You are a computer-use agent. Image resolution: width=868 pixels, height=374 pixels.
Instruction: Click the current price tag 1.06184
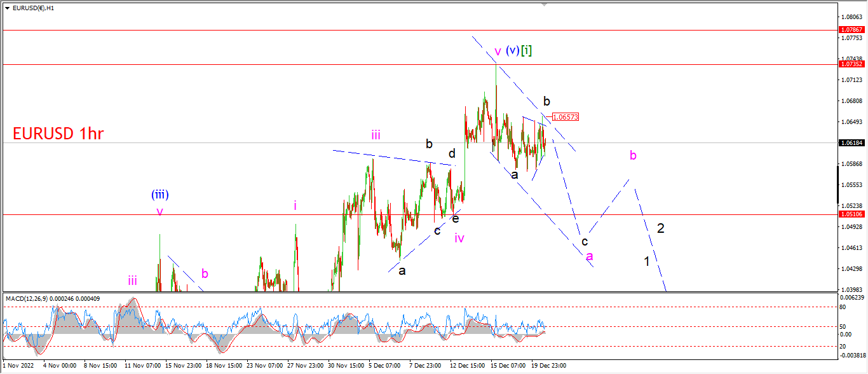[851, 143]
